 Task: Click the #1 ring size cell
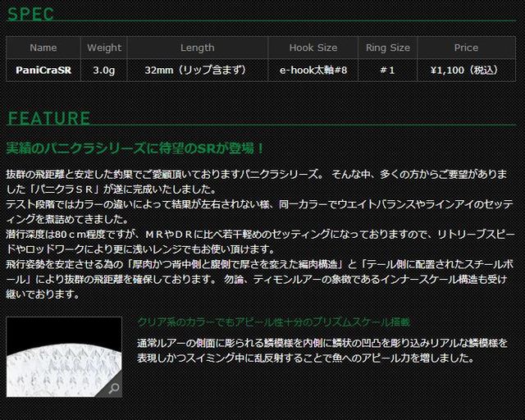click(388, 71)
